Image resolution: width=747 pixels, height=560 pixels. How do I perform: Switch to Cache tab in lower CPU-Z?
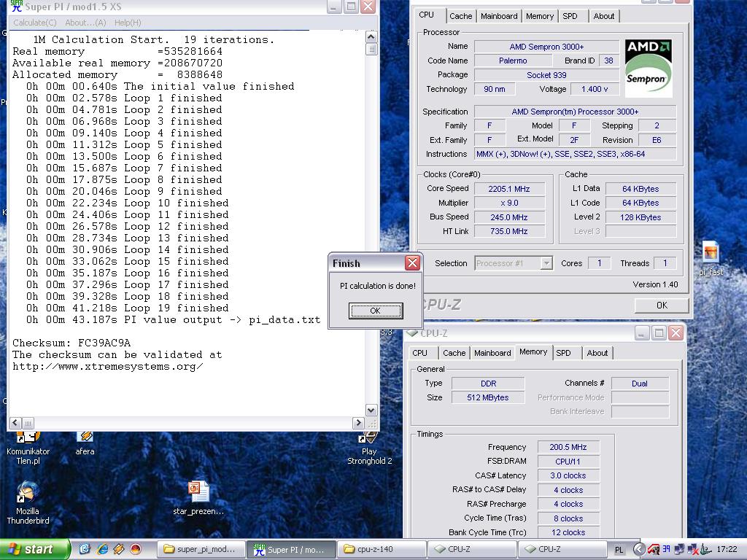pyautogui.click(x=454, y=353)
